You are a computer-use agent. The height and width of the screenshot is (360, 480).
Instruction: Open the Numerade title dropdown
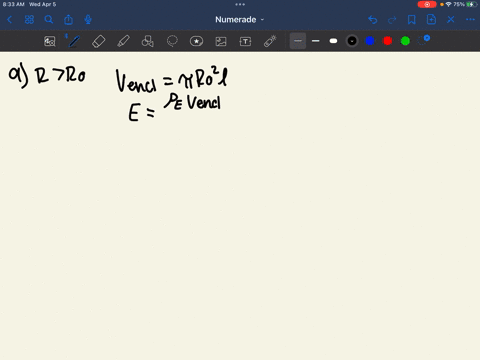click(239, 20)
